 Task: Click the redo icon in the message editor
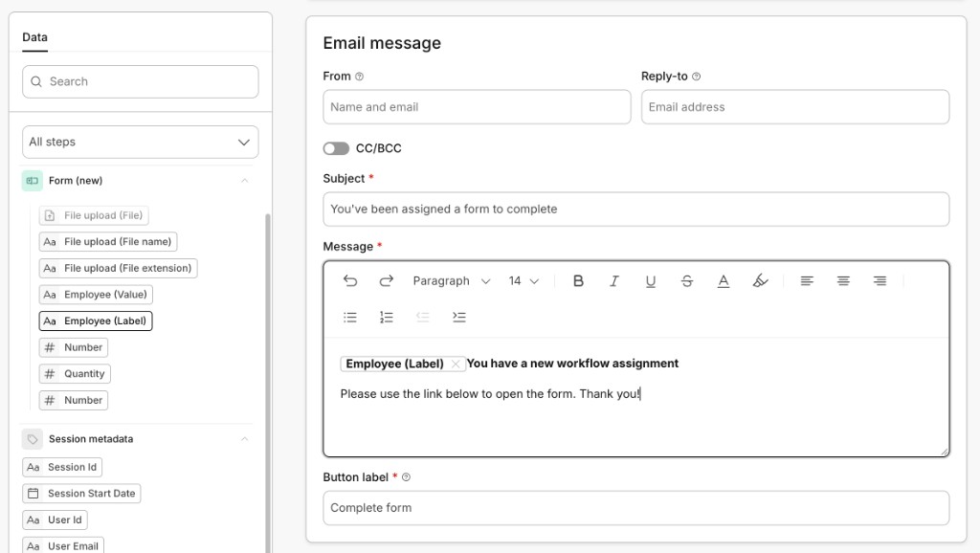(387, 281)
